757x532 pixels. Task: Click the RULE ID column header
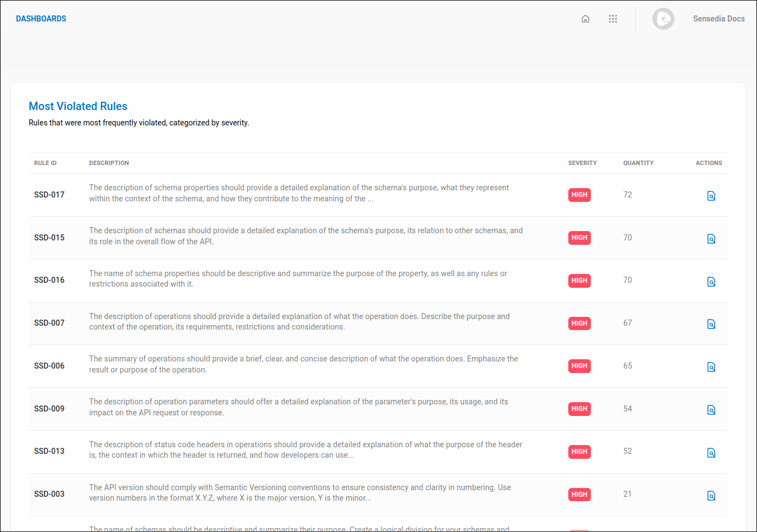[x=45, y=163]
